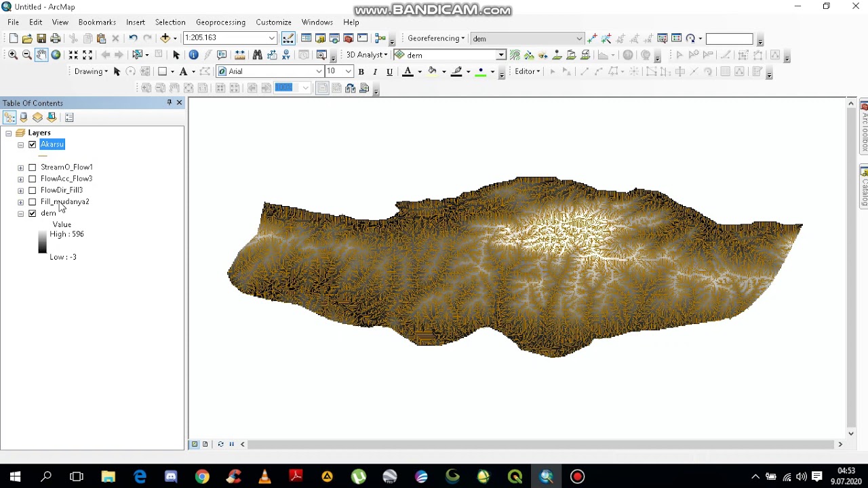Open the georeferencing link table

point(676,39)
